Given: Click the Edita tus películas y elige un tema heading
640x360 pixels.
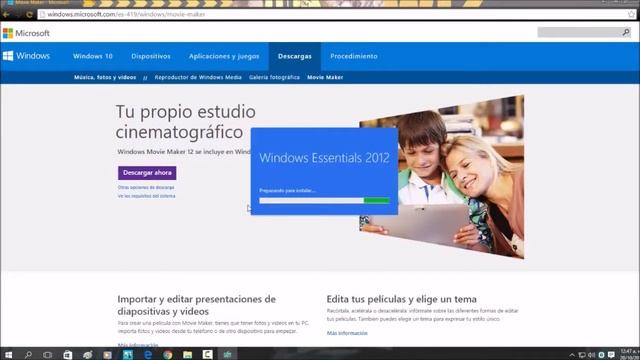Looking at the screenshot, I should (402, 299).
